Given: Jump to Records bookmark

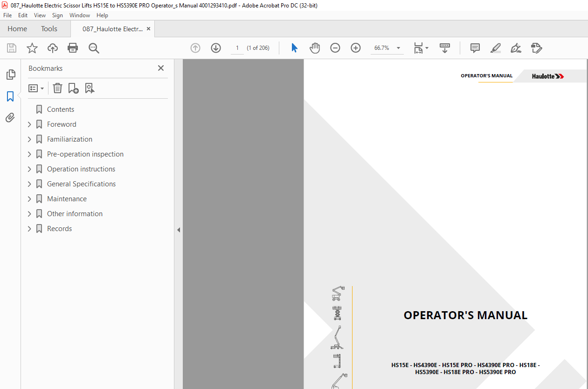Looking at the screenshot, I should [x=59, y=229].
